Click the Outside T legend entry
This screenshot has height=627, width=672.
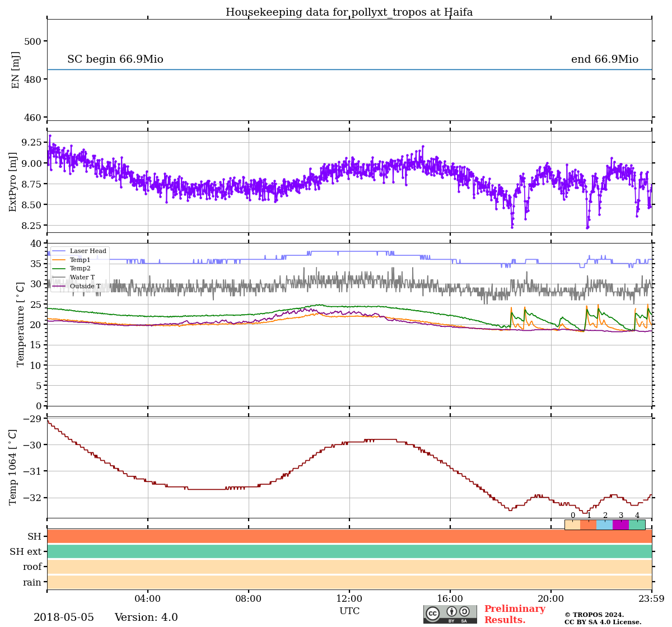(77, 287)
